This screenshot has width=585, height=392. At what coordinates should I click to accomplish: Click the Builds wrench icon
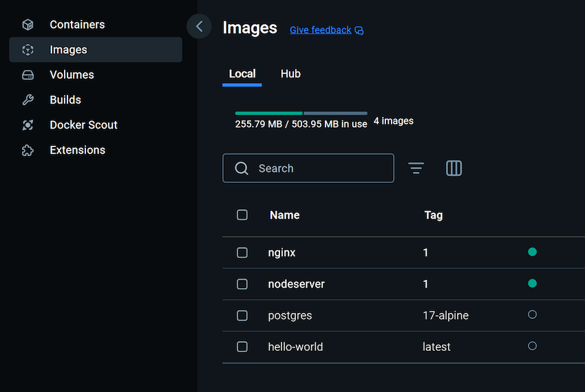(28, 100)
